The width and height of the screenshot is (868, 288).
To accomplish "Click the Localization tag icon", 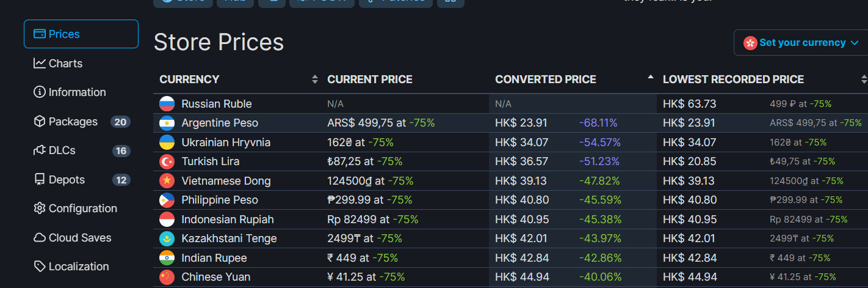I will tap(40, 267).
